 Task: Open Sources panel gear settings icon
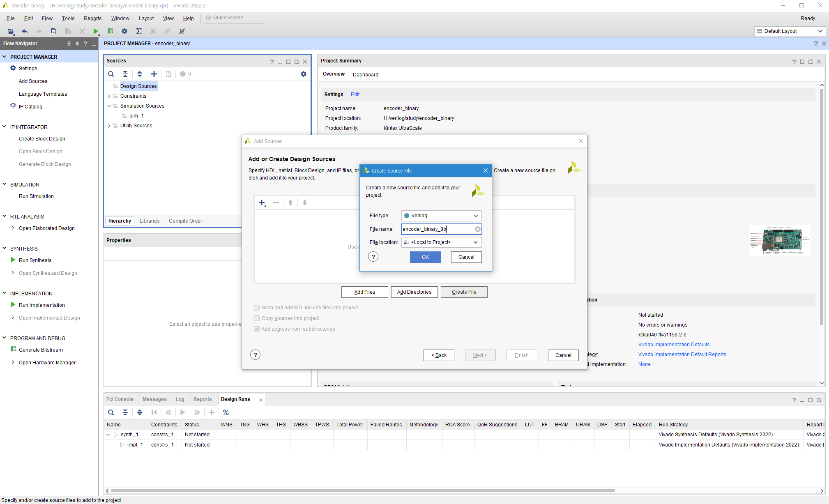pyautogui.click(x=303, y=74)
